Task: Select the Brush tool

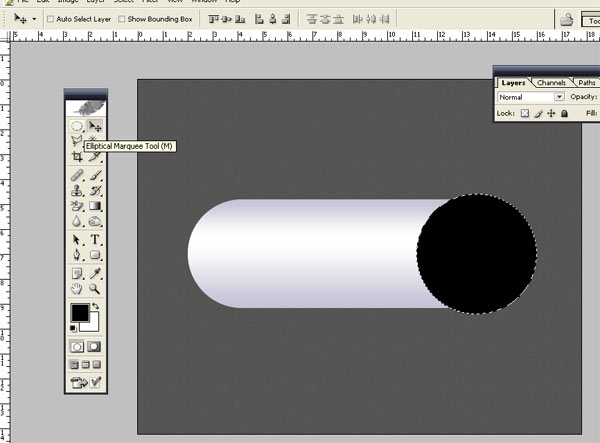Action: [x=95, y=175]
